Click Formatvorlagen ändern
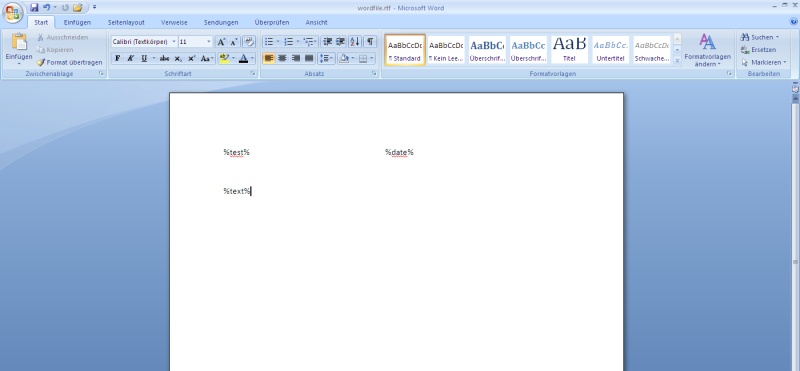This screenshot has height=371, width=800. 707,50
